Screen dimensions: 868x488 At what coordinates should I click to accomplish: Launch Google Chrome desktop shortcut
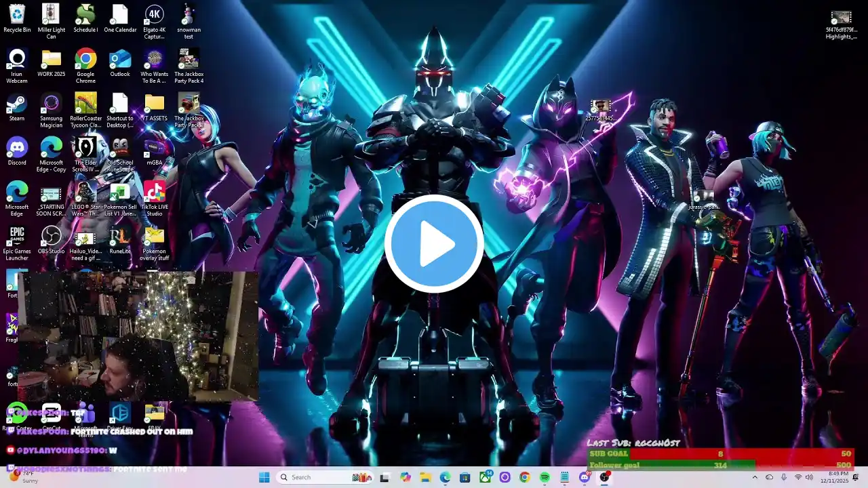pos(85,66)
